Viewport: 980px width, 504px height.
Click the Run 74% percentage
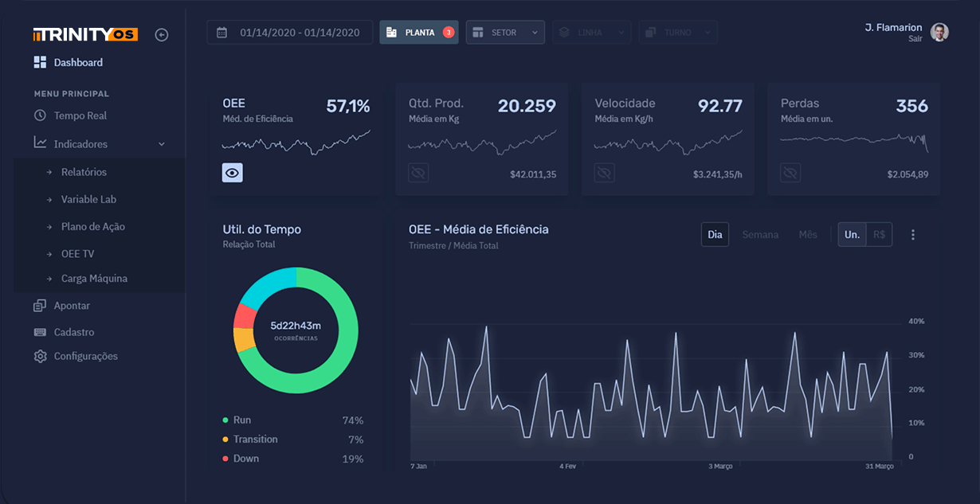[x=353, y=420]
